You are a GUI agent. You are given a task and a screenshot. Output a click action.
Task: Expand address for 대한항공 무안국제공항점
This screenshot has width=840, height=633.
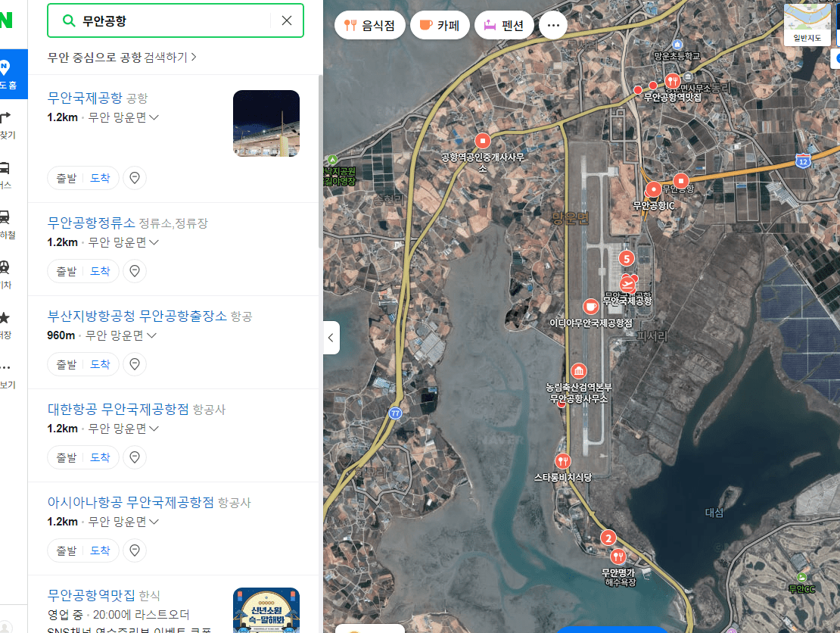pos(154,429)
